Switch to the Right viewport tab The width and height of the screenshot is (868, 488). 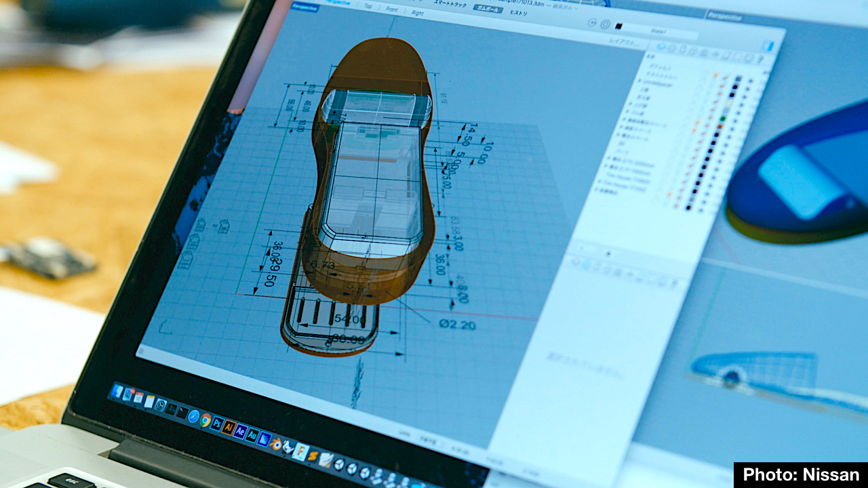click(x=417, y=13)
